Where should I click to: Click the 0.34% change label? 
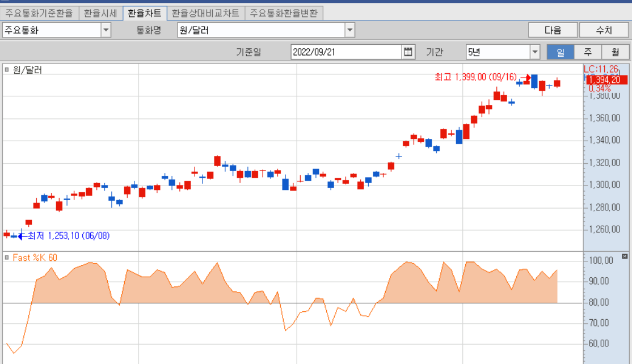tap(600, 88)
